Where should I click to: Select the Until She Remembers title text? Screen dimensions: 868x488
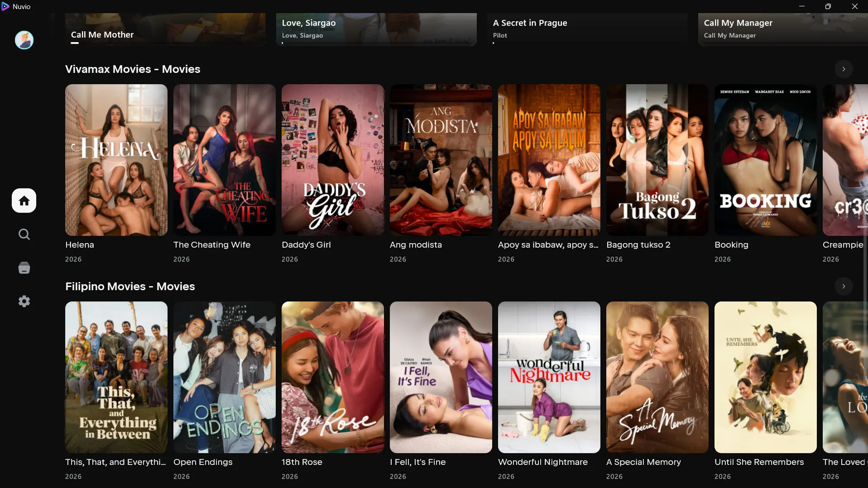[x=759, y=462]
